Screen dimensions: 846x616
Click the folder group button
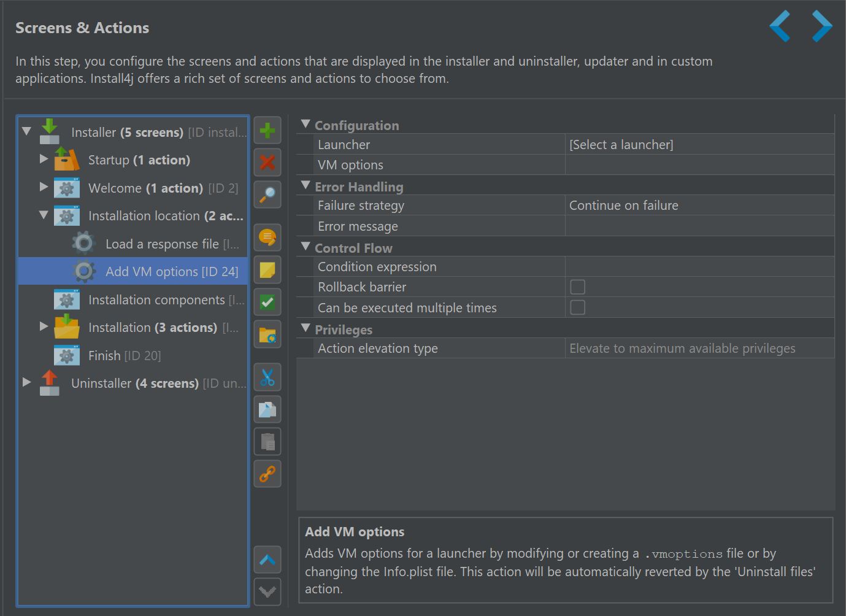[267, 334]
